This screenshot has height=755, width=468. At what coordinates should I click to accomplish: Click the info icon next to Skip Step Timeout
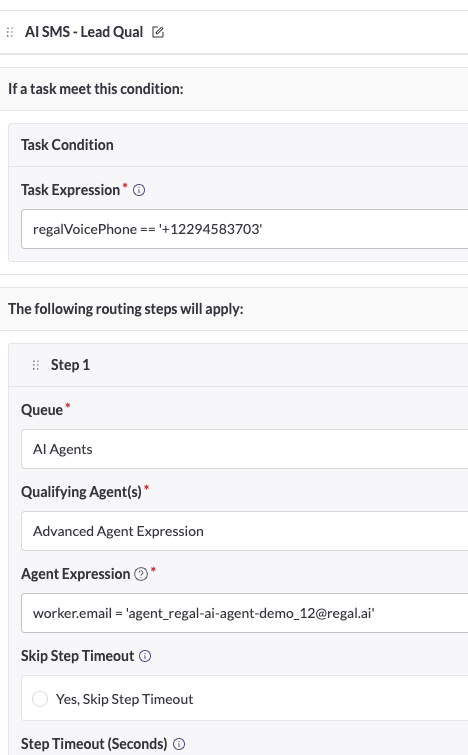(x=145, y=656)
